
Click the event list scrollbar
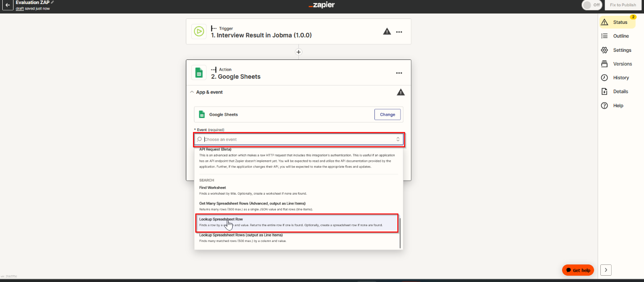[x=400, y=233]
